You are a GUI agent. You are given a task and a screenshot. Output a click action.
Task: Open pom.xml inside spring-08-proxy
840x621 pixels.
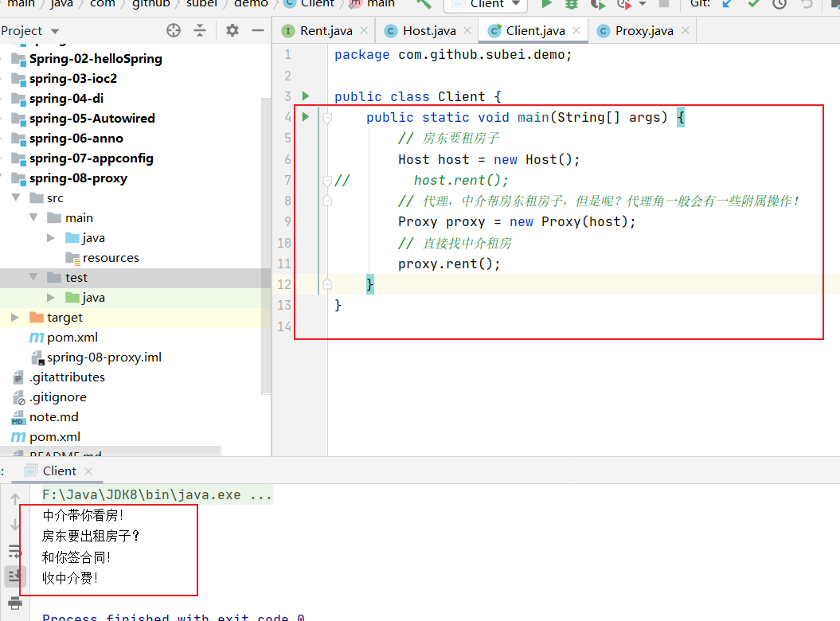[x=72, y=338]
